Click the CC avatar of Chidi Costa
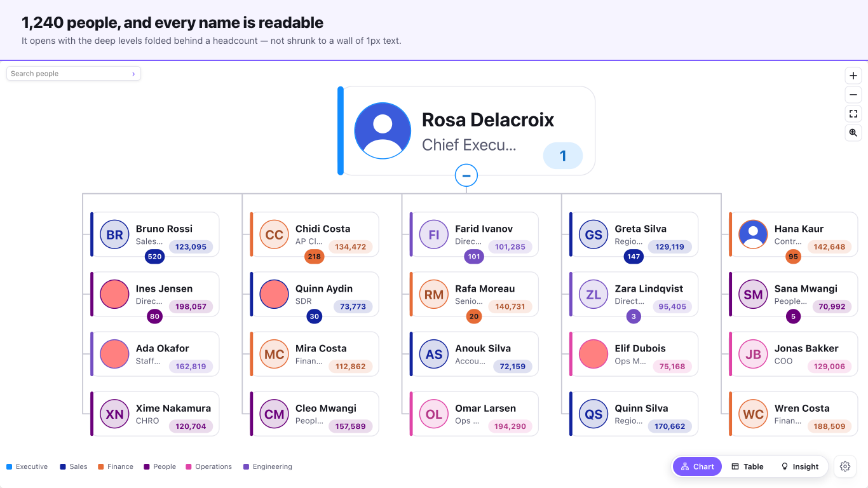The width and height of the screenshot is (868, 488). (274, 234)
